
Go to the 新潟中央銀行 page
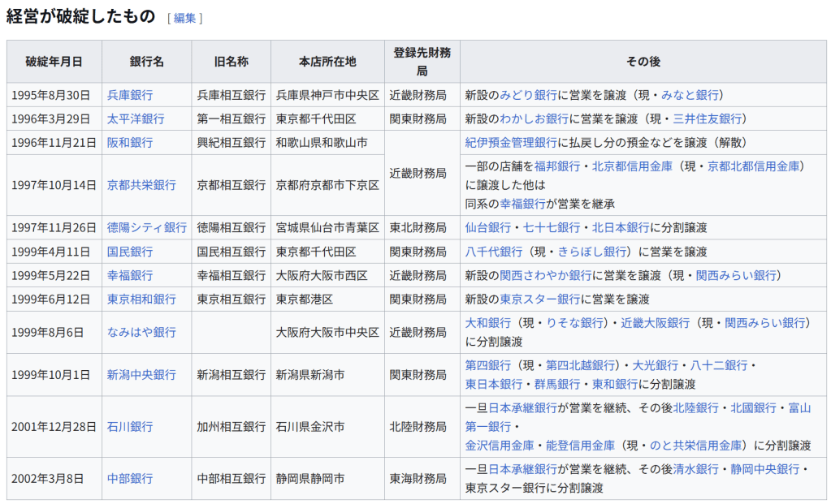[x=141, y=375]
